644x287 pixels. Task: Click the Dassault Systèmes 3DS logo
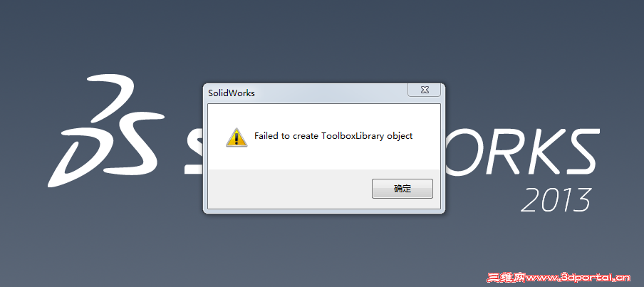106,130
